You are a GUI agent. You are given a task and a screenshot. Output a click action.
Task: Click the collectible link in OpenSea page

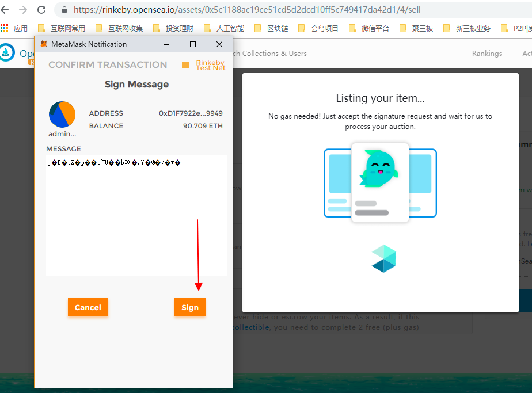point(251,327)
